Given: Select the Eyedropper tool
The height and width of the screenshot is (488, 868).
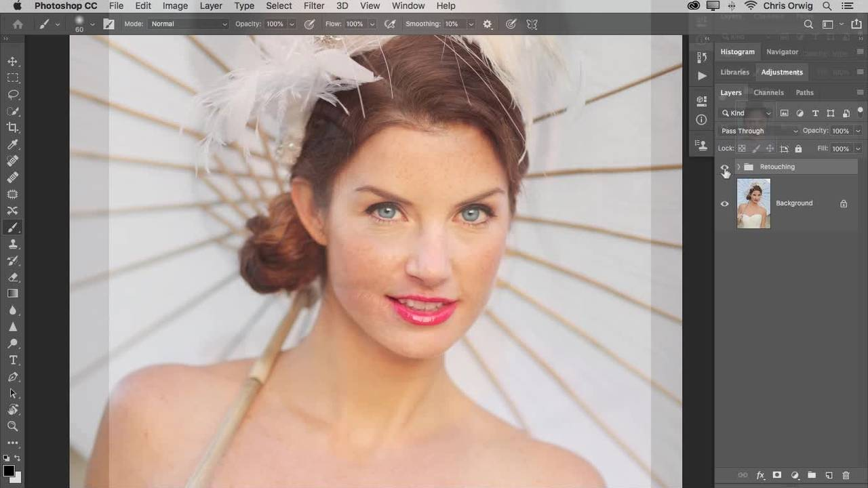Looking at the screenshot, I should point(13,144).
